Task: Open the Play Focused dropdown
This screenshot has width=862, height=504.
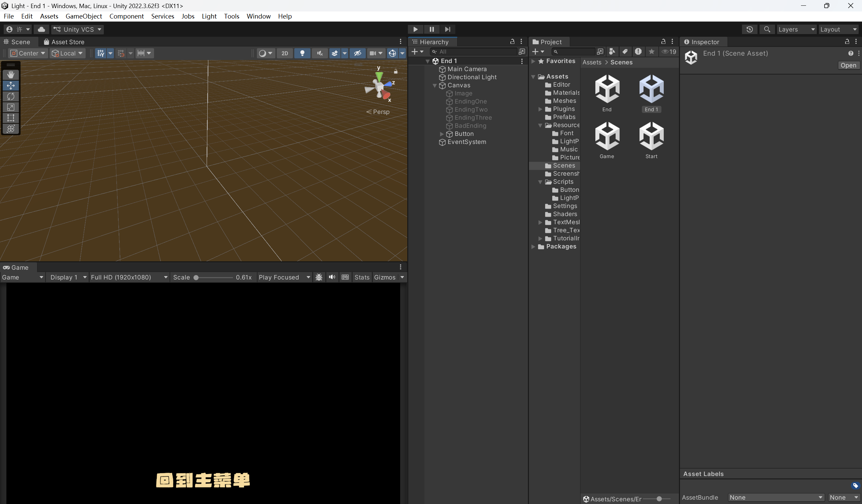Action: tap(284, 277)
